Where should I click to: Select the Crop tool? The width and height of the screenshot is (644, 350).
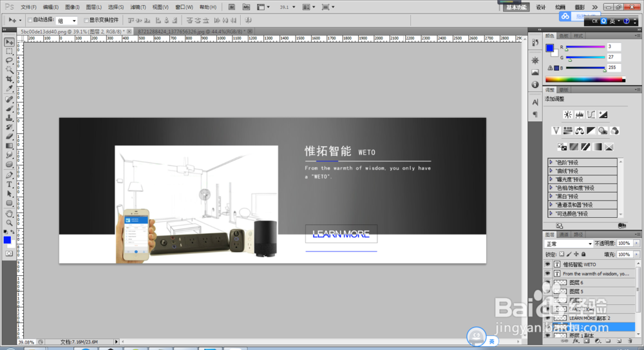9,79
